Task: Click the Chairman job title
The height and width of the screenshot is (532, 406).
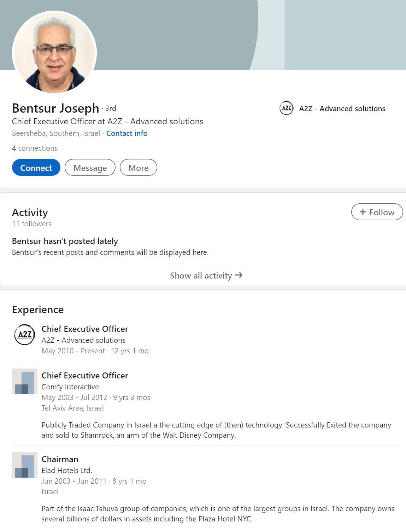Action: point(60,459)
